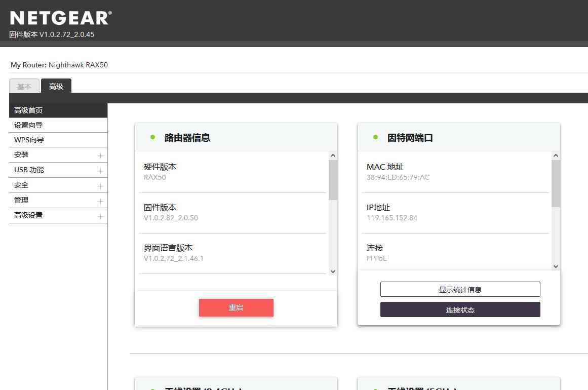
Task: Click the 连接状态 button
Action: [x=460, y=309]
